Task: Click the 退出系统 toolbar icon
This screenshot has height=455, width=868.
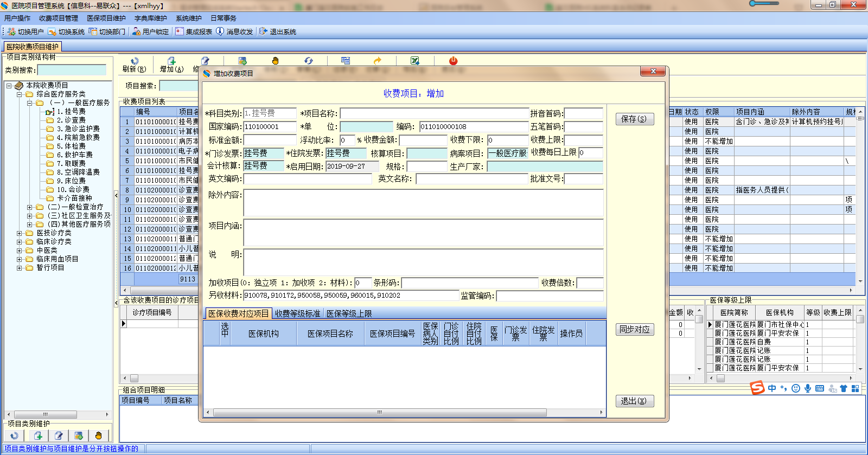Action: [x=263, y=31]
